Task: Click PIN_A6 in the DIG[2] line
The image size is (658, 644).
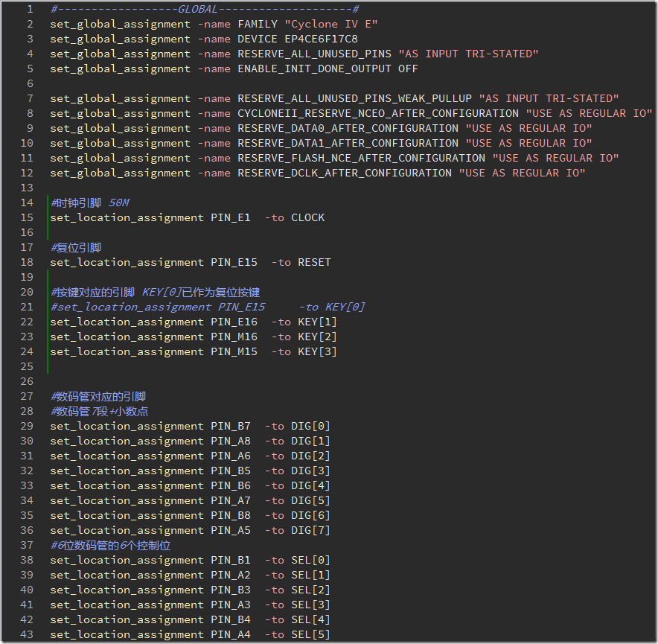Action: (231, 456)
